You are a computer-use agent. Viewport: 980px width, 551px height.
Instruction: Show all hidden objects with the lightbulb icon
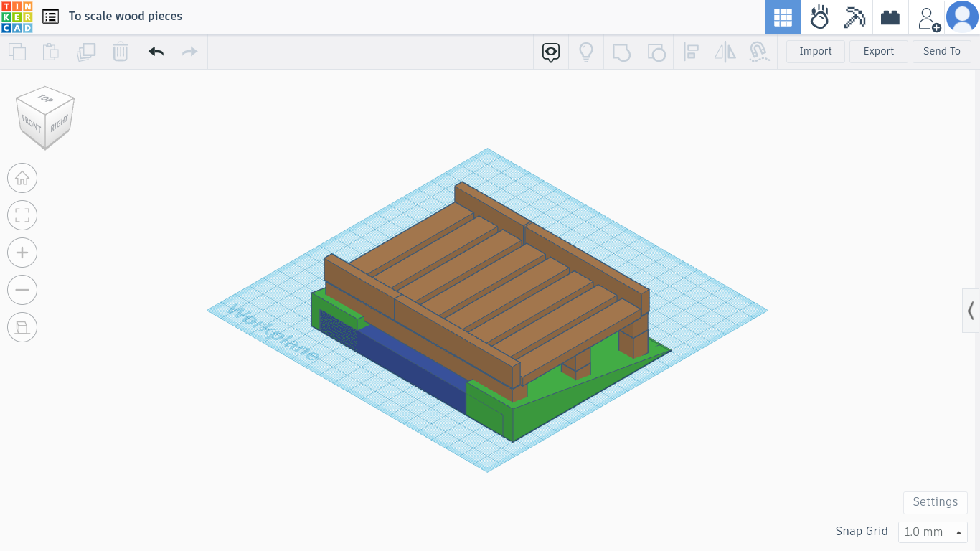click(586, 52)
